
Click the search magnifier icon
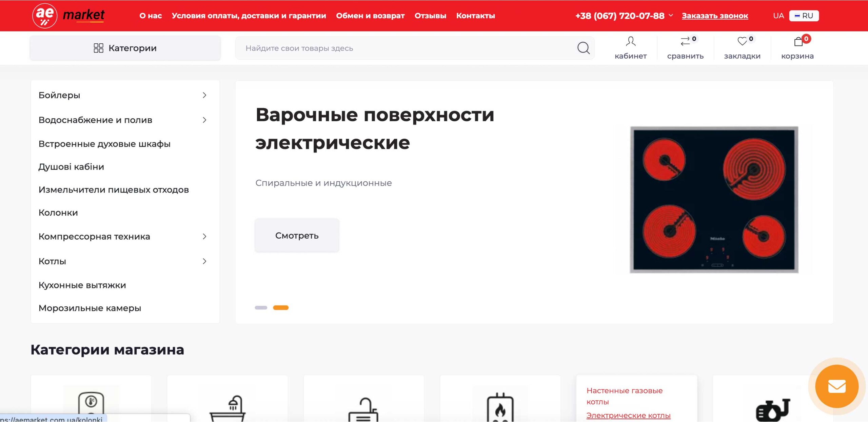583,48
